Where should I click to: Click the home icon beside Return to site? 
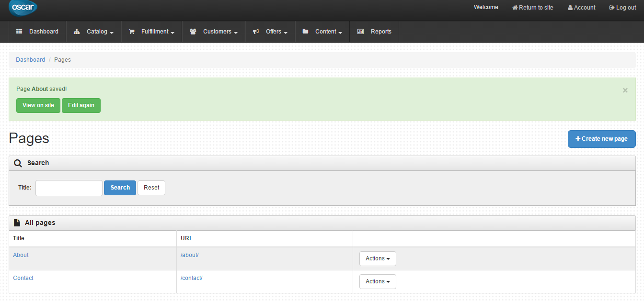click(515, 8)
